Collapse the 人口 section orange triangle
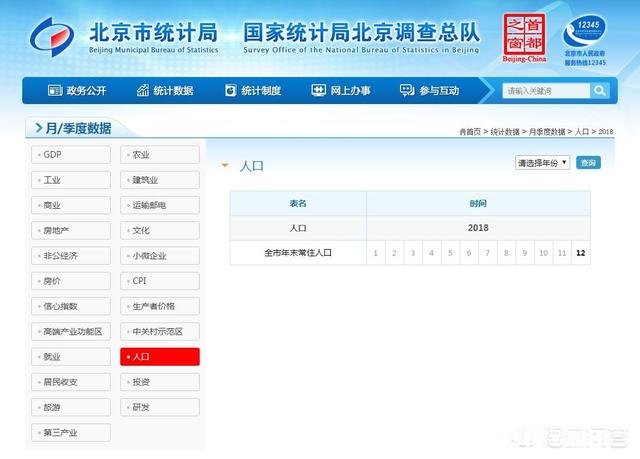The image size is (640, 459). (x=224, y=165)
